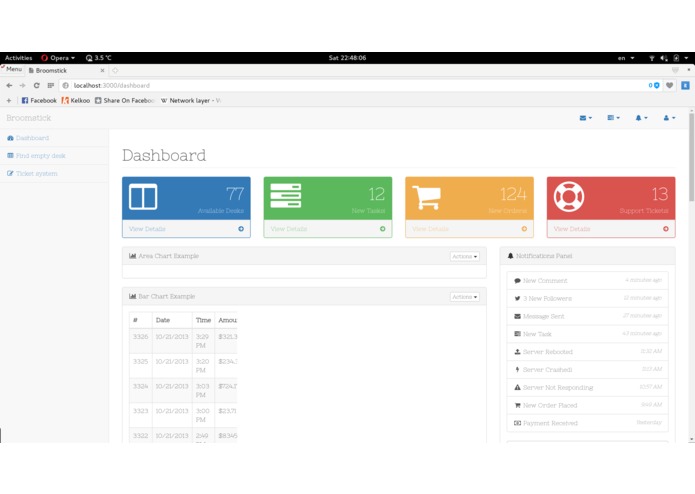Viewport: 695px width, 494px height.
Task: Open the 3 New Followers notification
Action: coord(587,299)
